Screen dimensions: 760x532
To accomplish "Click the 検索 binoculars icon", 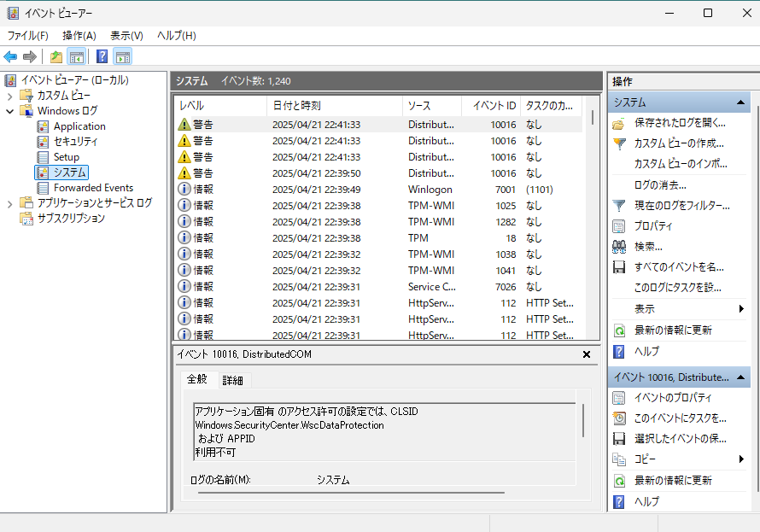I will tap(619, 247).
